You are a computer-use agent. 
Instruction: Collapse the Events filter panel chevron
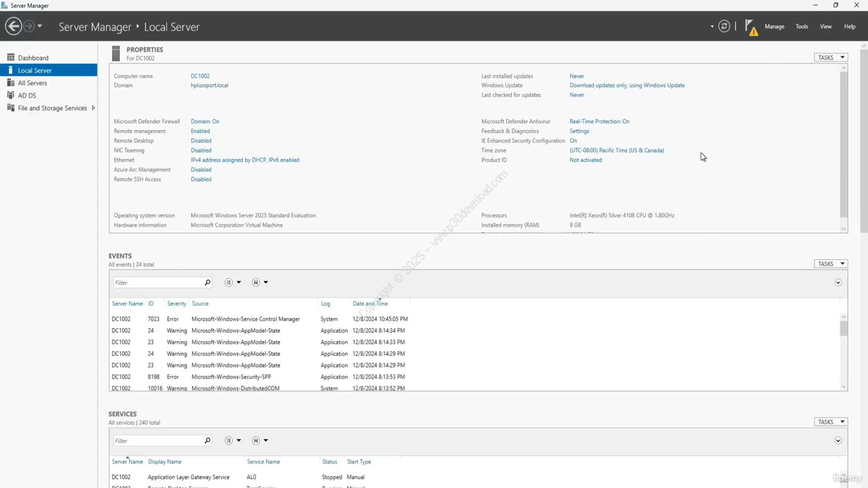(837, 283)
